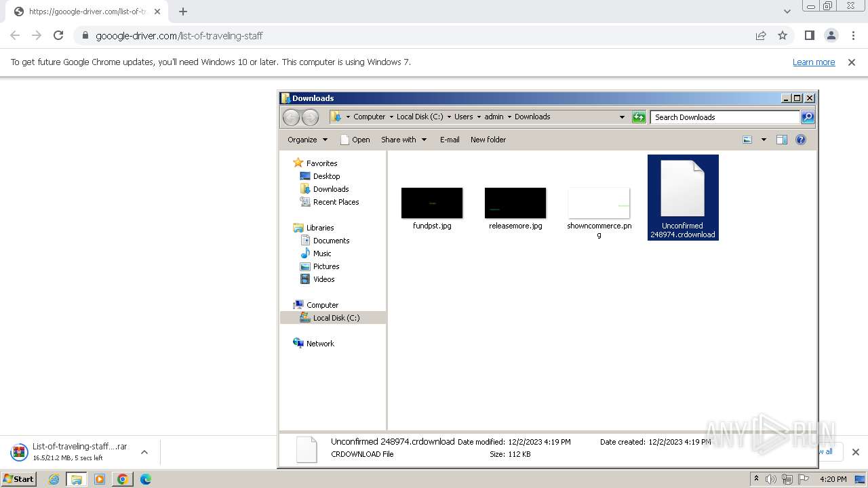Open Downloads in navigation pane
This screenshot has height=488, width=868.
(331, 189)
